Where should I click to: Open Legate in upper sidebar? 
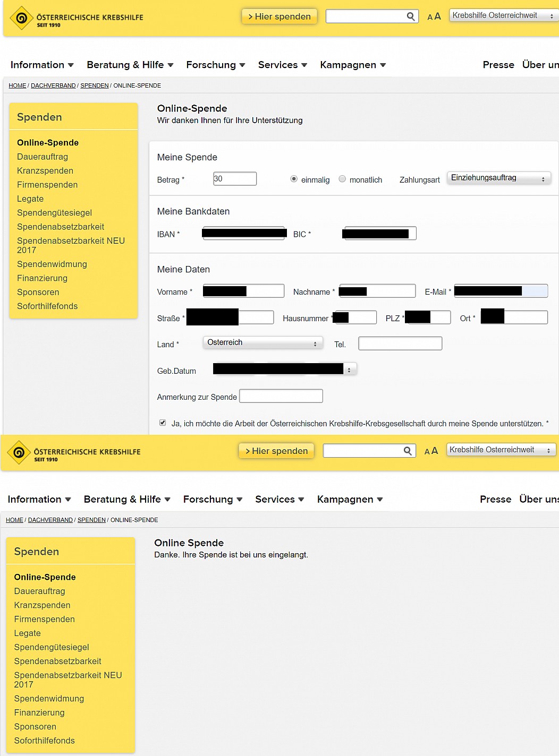pyautogui.click(x=30, y=199)
